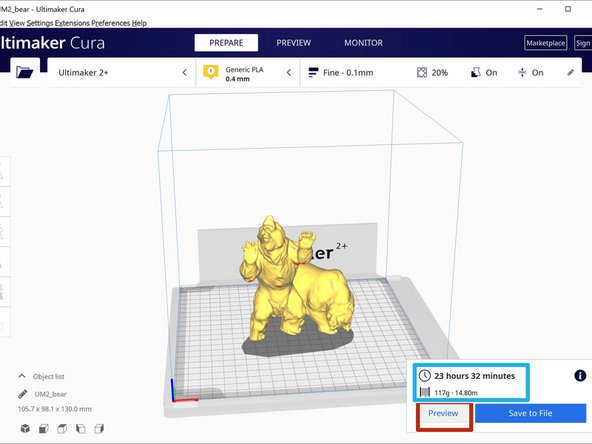The width and height of the screenshot is (592, 444).
Task: Click the info icon in slice panel
Action: point(580,375)
